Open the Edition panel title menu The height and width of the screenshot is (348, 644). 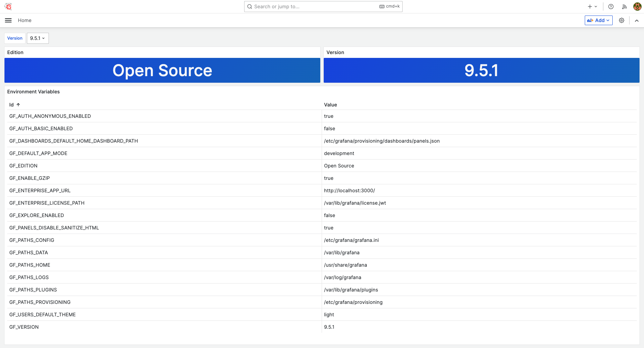click(x=15, y=52)
